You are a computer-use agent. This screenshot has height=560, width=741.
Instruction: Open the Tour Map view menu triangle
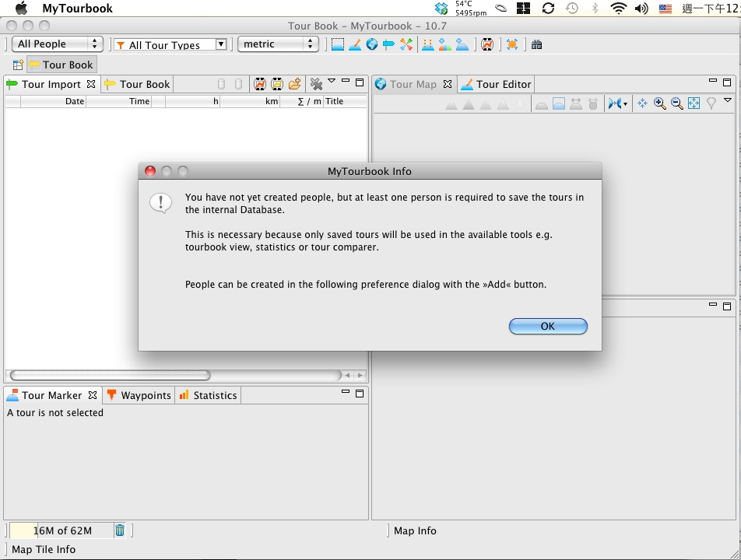point(728,100)
